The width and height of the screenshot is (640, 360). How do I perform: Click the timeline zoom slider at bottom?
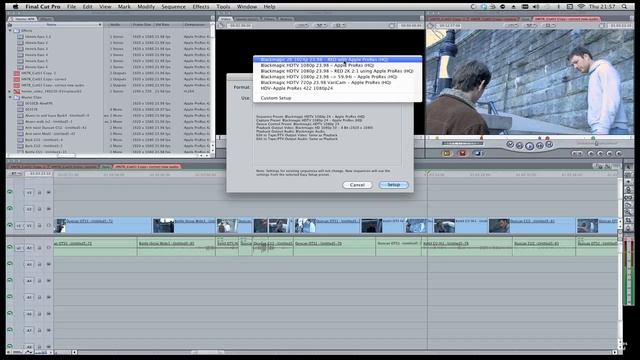pos(207,352)
